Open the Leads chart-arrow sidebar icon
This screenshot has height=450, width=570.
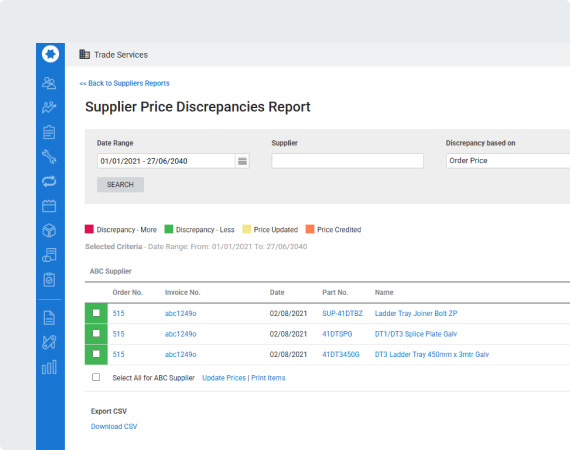(49, 107)
